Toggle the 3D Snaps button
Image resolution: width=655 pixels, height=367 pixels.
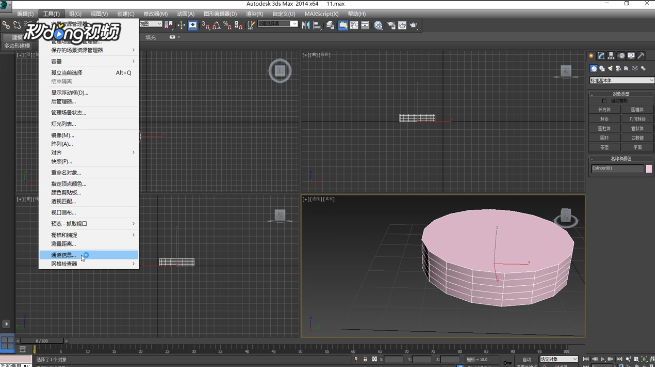click(205, 25)
